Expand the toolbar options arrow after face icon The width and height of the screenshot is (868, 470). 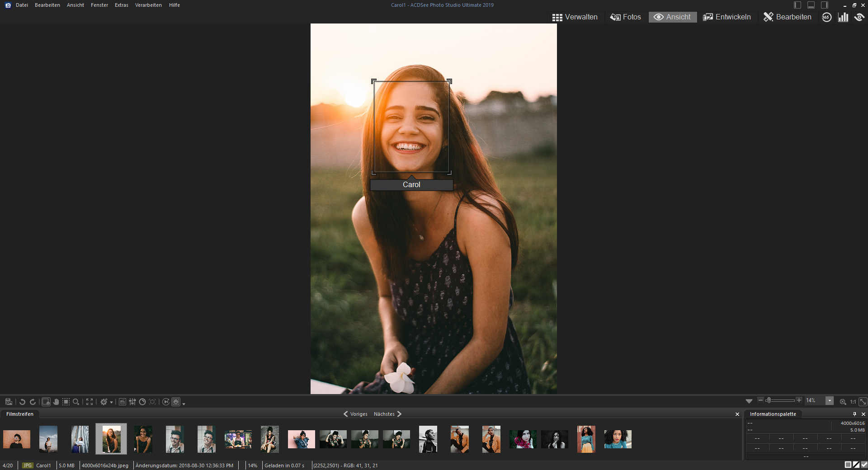click(184, 404)
